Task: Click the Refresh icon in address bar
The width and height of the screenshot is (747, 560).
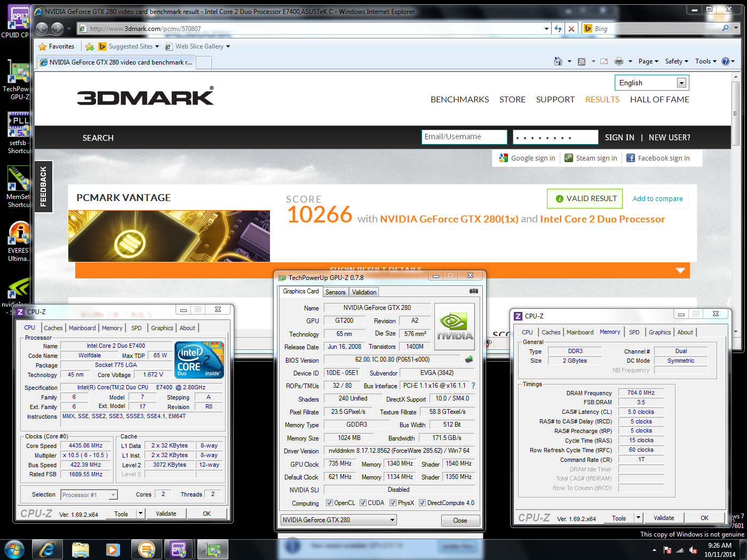Action: [x=558, y=29]
